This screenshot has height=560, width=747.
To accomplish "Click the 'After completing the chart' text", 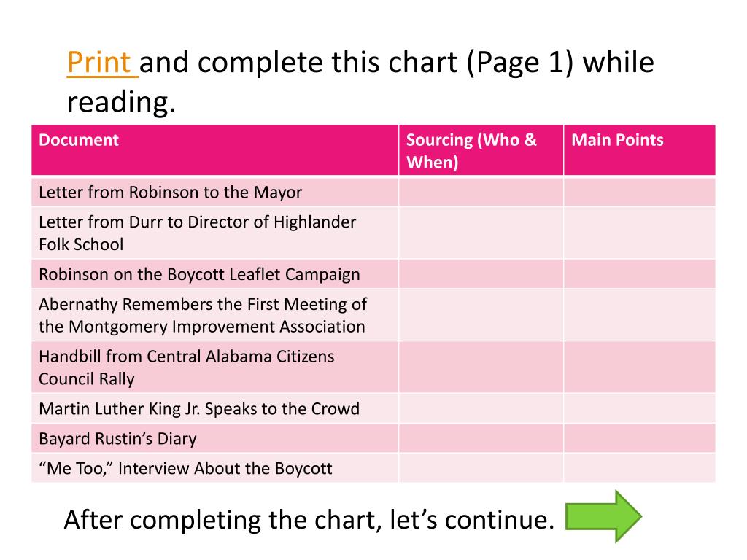I will point(309,519).
